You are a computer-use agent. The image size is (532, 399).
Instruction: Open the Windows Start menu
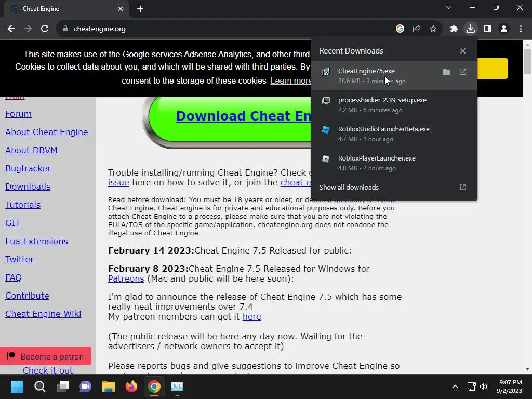pos(17,387)
